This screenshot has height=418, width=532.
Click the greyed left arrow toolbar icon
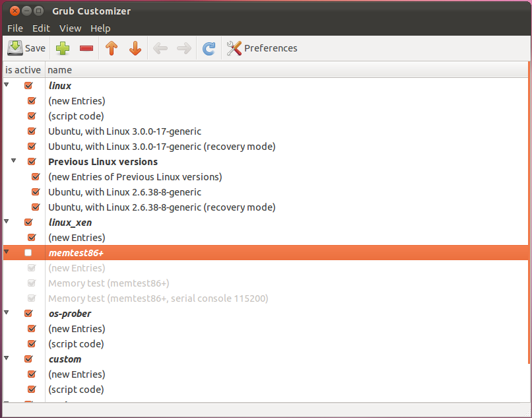pyautogui.click(x=160, y=48)
